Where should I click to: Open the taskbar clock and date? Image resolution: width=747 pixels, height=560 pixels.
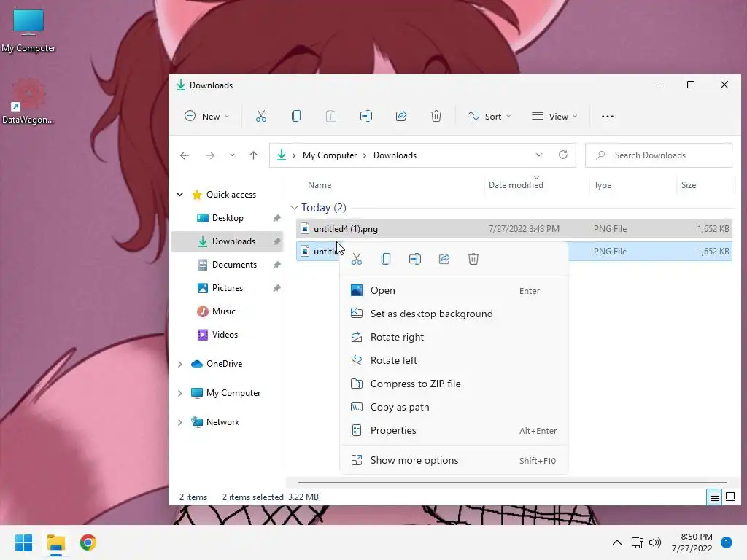coord(692,542)
